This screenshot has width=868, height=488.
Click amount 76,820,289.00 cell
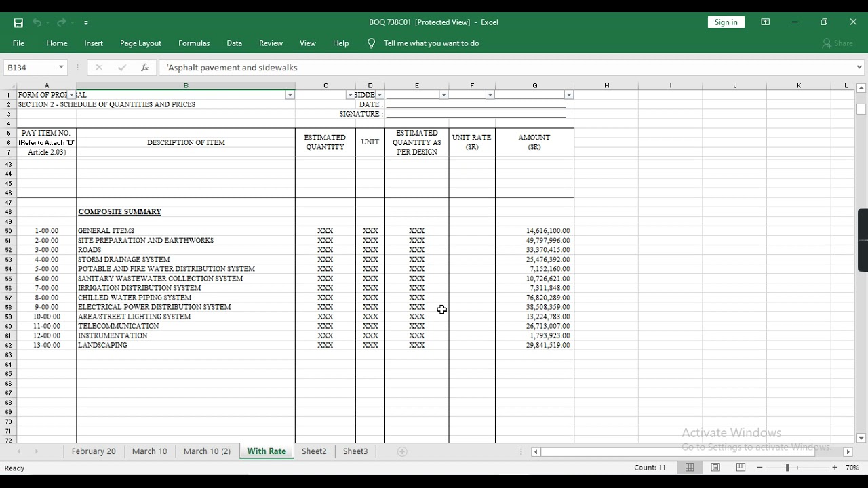click(x=534, y=298)
